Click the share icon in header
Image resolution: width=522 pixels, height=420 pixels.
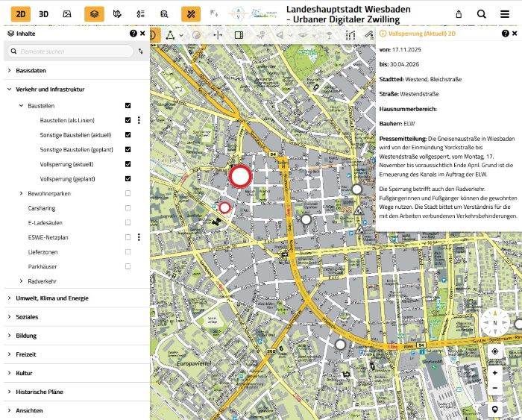(459, 13)
